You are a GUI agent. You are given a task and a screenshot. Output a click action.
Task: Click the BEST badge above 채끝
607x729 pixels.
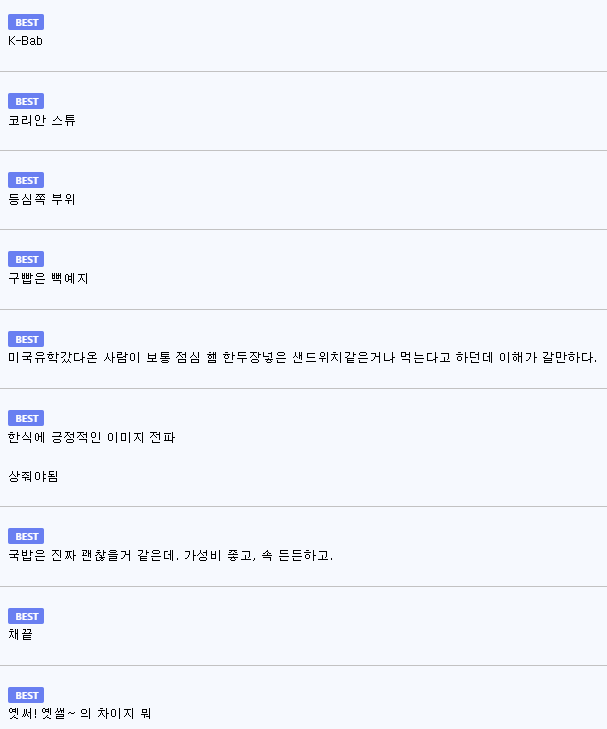pos(26,616)
